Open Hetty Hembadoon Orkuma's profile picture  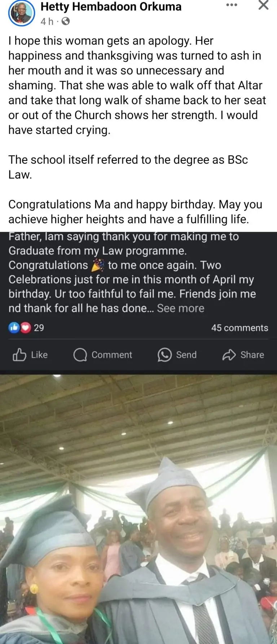point(21,13)
